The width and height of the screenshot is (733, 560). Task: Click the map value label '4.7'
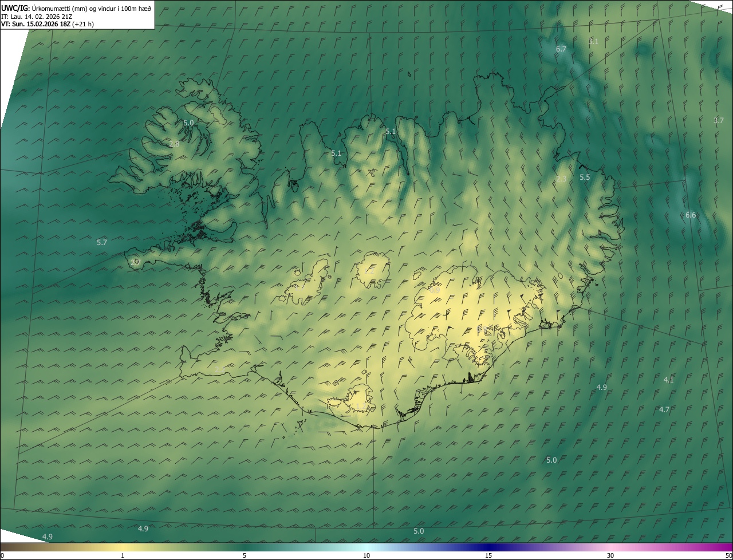[664, 409]
